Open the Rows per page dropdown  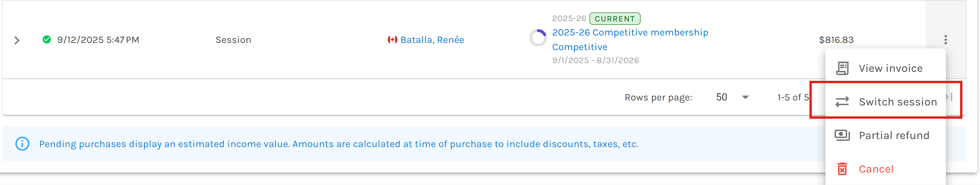(x=732, y=97)
